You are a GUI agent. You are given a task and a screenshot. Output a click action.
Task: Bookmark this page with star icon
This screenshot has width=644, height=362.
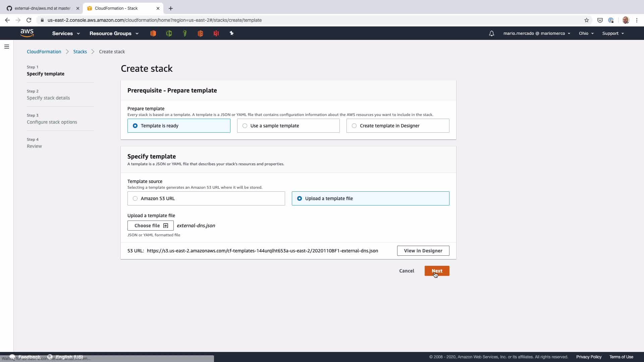[x=586, y=20]
